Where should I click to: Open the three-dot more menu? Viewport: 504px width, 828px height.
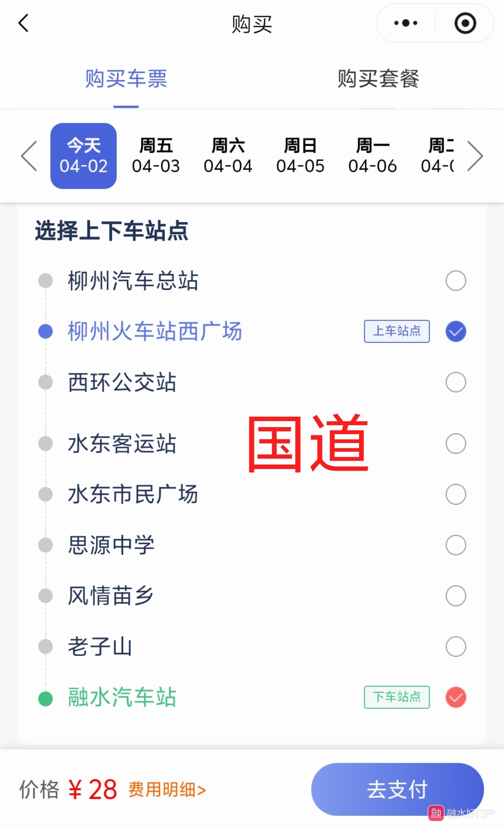click(x=406, y=23)
